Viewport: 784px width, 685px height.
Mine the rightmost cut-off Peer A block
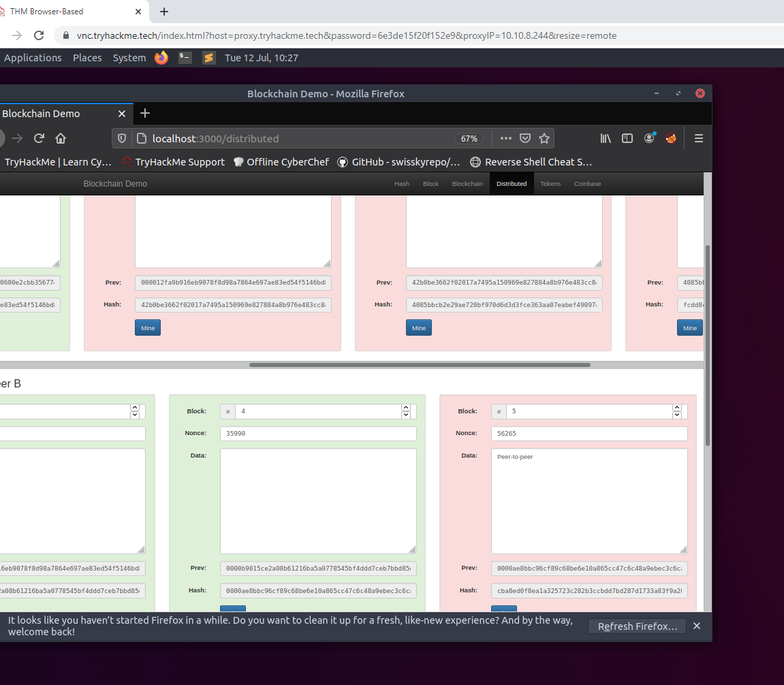690,328
